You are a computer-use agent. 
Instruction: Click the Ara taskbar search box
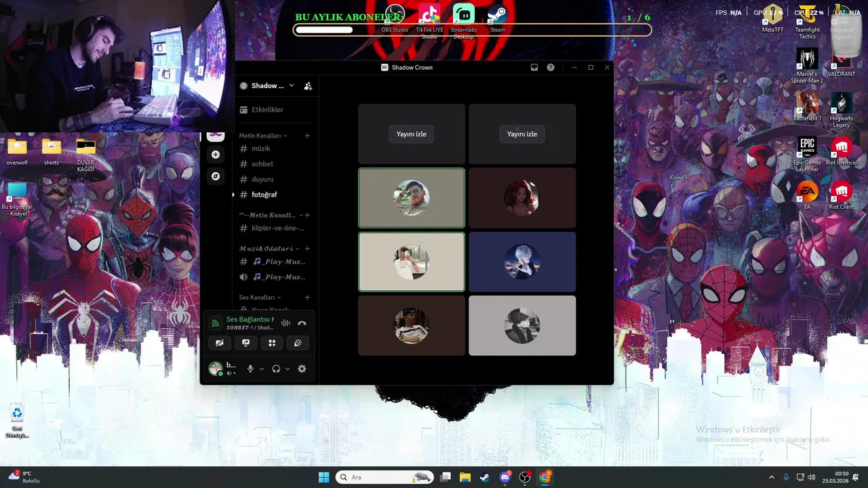pos(385,477)
